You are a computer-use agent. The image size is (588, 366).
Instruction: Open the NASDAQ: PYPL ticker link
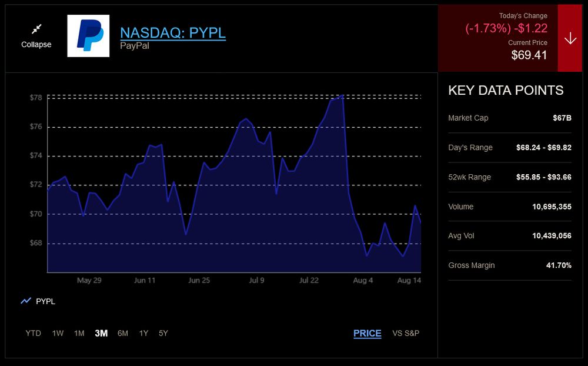point(173,33)
